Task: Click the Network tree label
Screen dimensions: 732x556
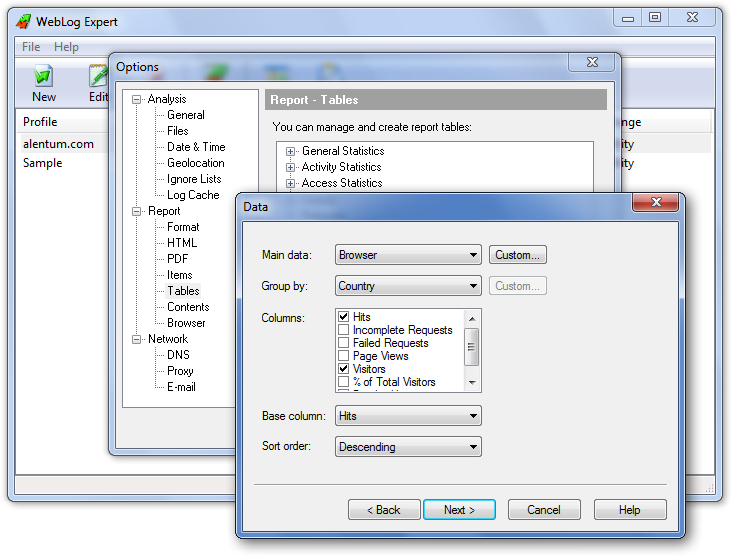Action: pos(168,339)
